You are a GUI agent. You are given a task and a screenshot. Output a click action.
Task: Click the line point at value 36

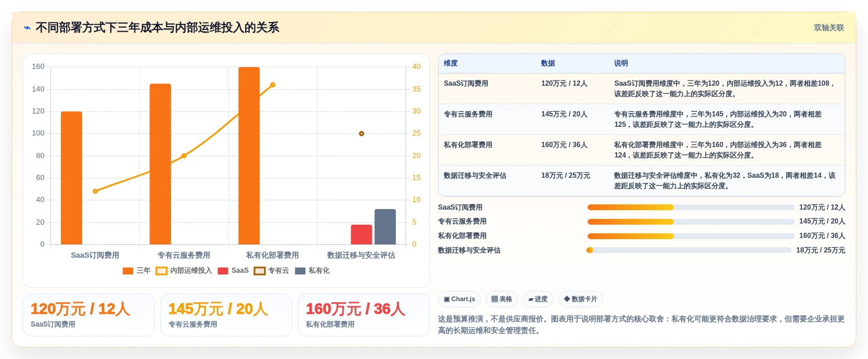(273, 85)
